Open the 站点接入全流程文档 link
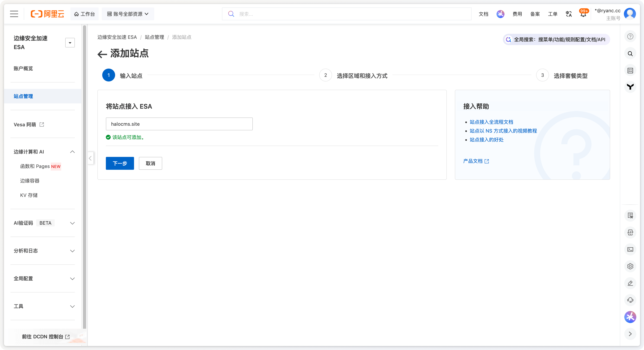The height and width of the screenshot is (350, 644). (x=491, y=122)
